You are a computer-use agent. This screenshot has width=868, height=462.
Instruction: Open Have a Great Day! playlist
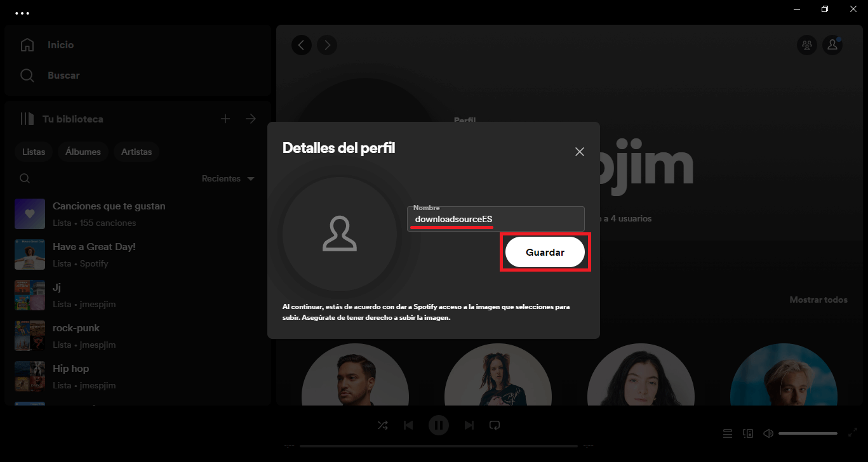click(x=137, y=254)
